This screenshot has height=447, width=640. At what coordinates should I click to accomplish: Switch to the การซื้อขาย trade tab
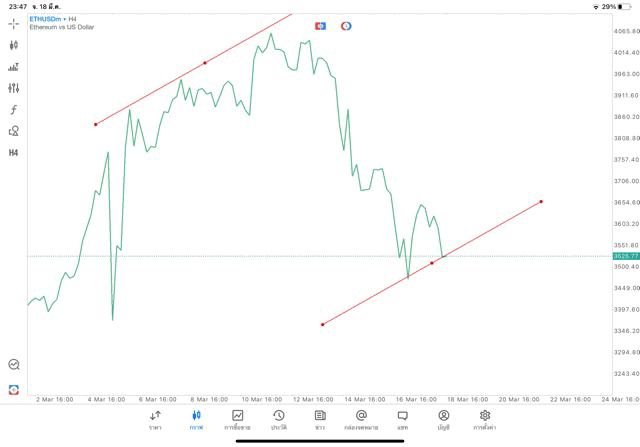(x=237, y=419)
